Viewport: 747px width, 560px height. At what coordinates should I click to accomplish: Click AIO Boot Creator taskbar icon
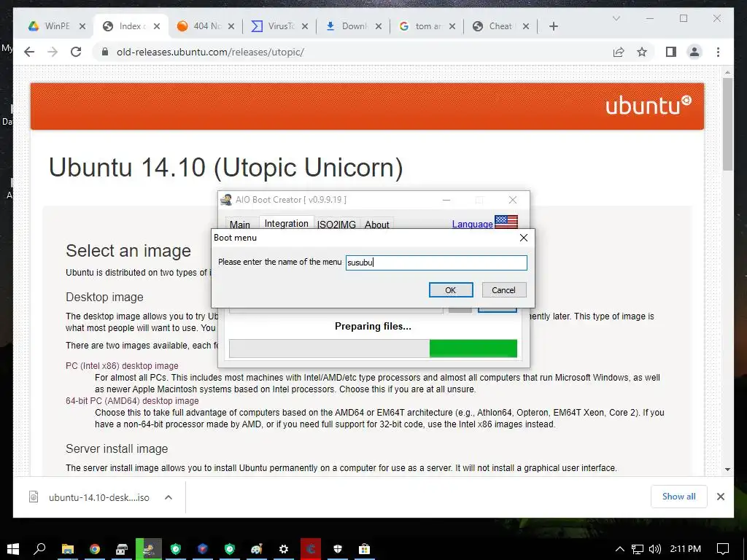pyautogui.click(x=149, y=549)
